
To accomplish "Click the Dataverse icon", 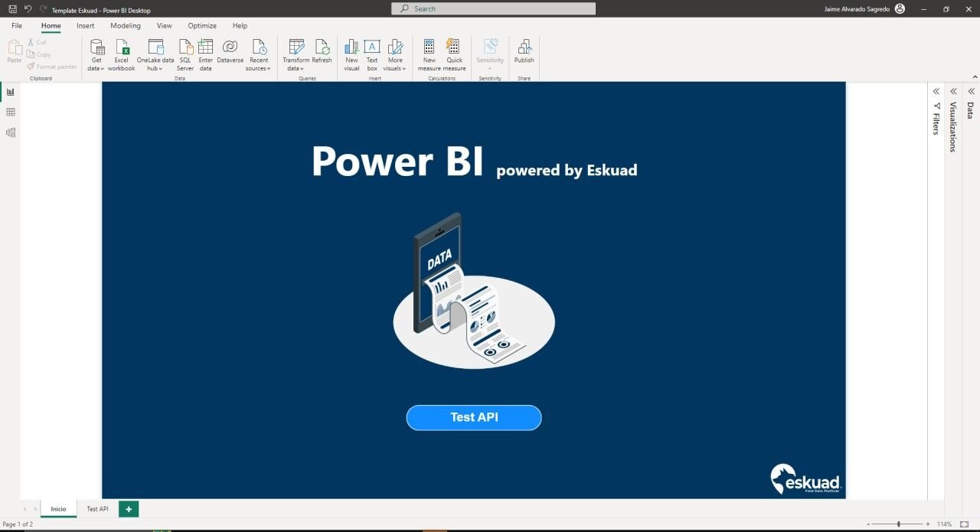I will (x=230, y=46).
